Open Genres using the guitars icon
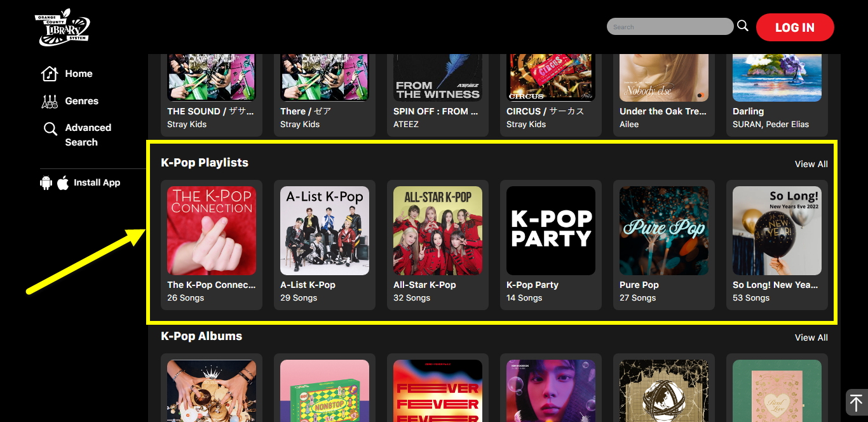Screen dimensions: 868x422 tap(50, 101)
